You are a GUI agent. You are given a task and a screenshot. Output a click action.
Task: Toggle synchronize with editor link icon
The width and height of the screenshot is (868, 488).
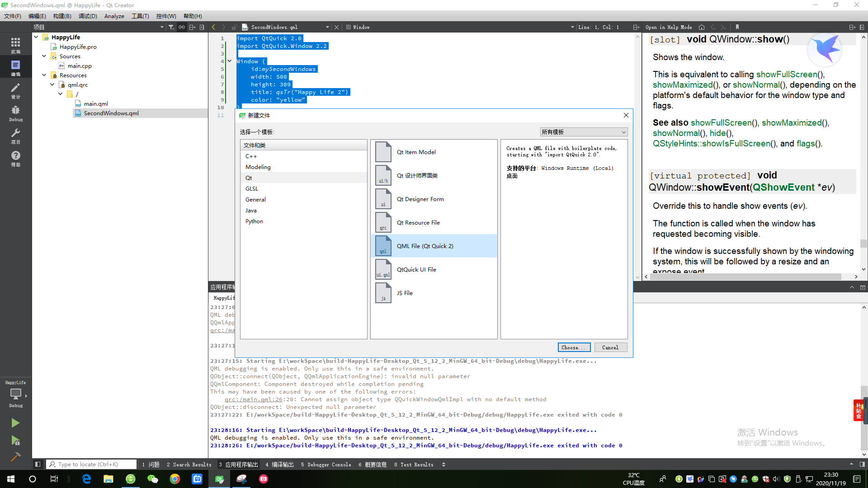pyautogui.click(x=182, y=27)
